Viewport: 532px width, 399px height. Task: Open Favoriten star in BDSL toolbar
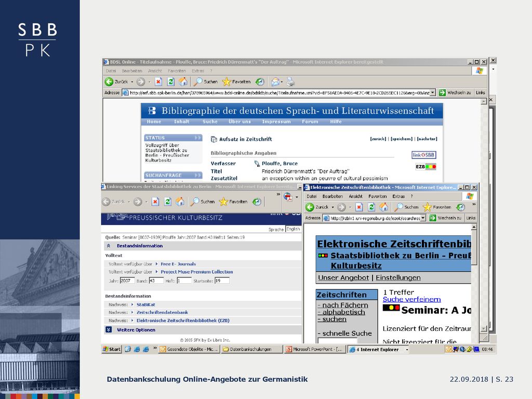(x=236, y=82)
